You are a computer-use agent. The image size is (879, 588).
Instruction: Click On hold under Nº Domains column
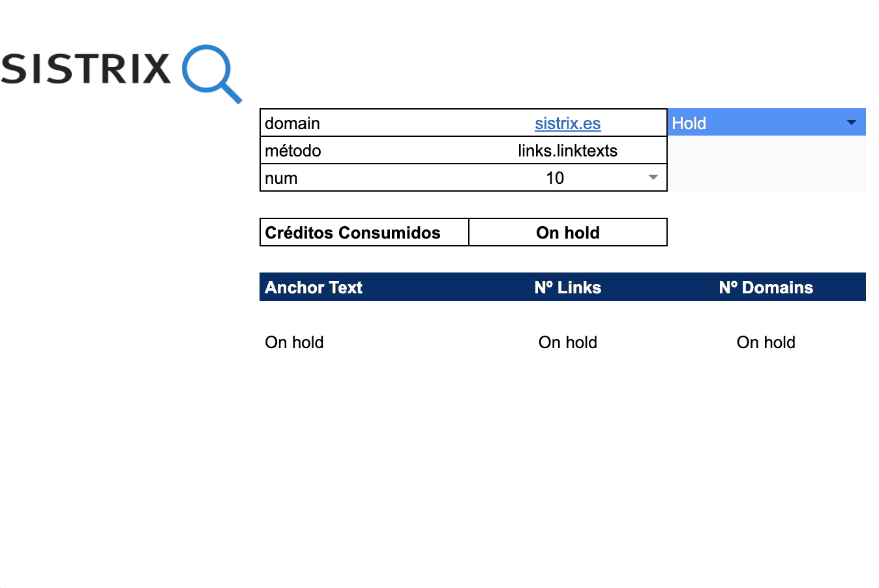tap(766, 342)
